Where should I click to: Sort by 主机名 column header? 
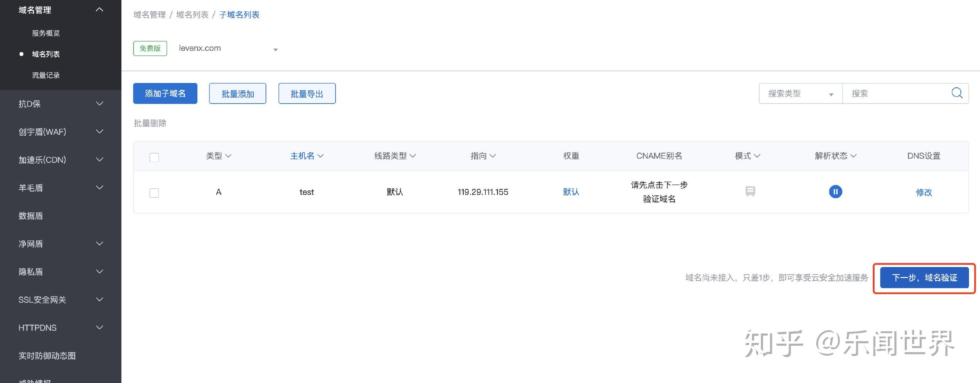pyautogui.click(x=307, y=156)
